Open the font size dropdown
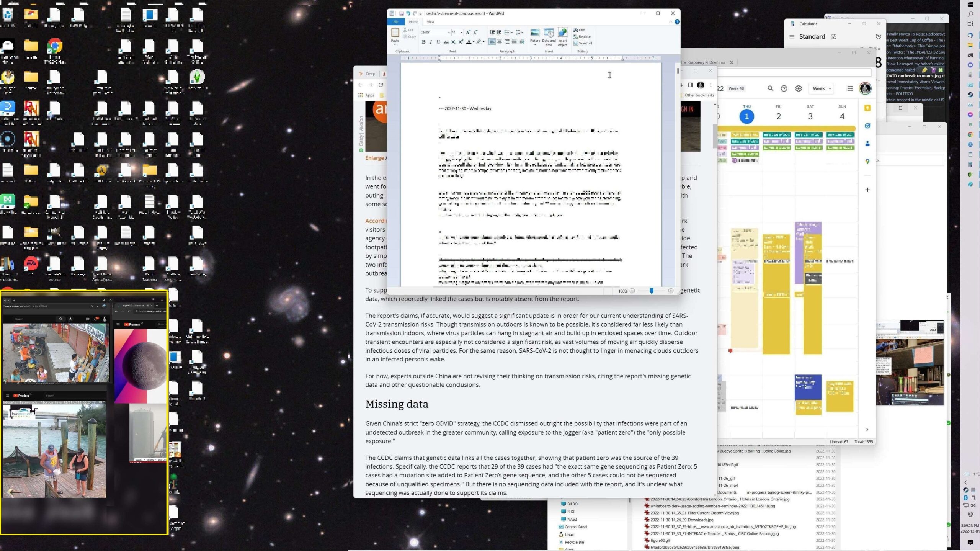This screenshot has width=980, height=551. (x=461, y=32)
